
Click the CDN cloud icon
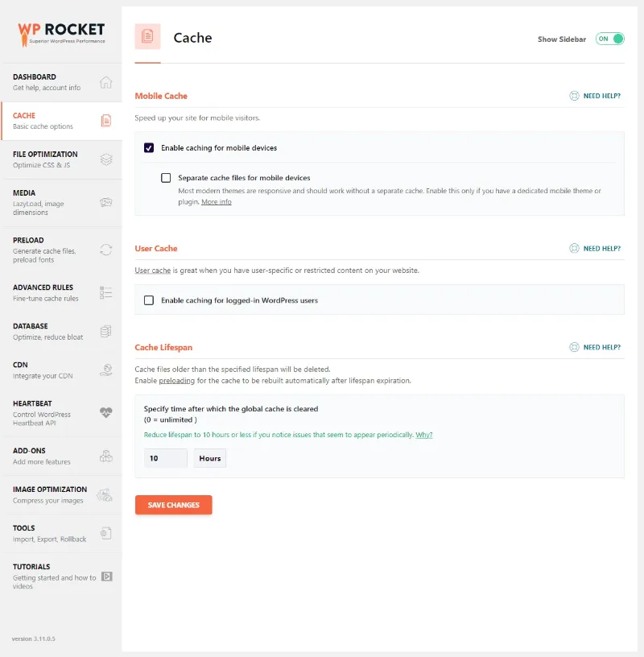pyautogui.click(x=106, y=370)
